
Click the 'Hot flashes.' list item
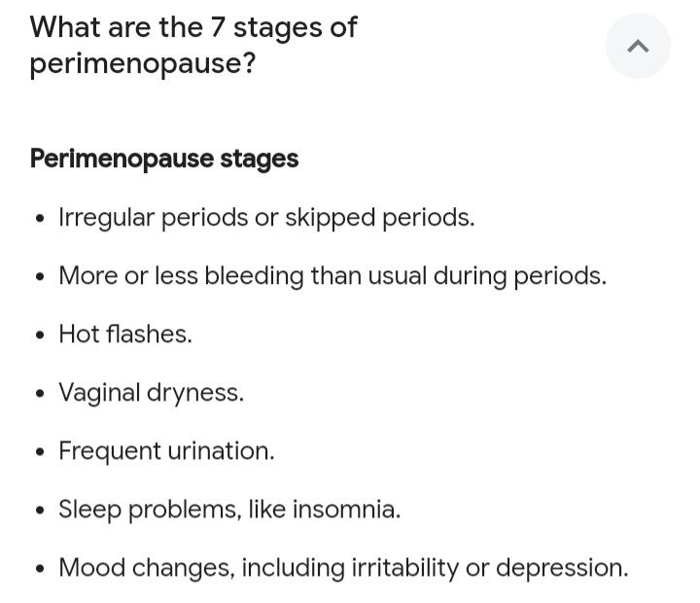125,334
